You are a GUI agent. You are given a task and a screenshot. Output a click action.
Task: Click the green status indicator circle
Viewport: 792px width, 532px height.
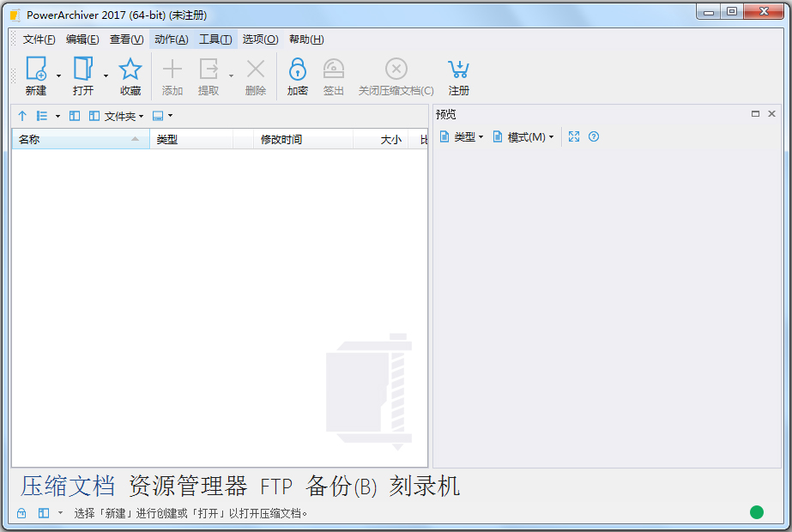point(756,512)
